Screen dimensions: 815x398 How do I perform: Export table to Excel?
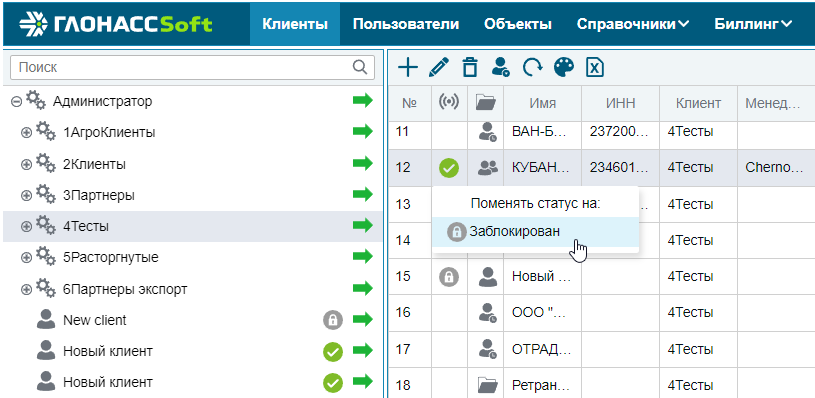click(x=595, y=68)
